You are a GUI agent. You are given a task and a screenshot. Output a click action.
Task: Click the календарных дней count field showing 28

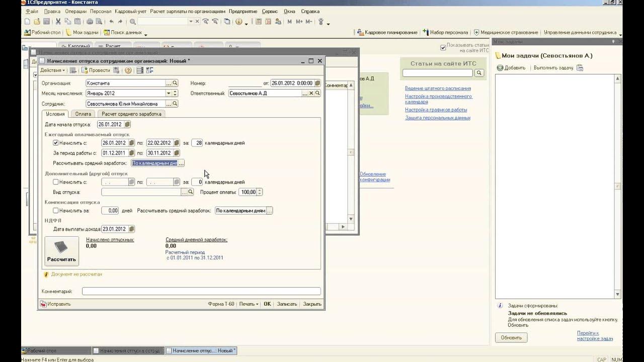[x=197, y=143]
